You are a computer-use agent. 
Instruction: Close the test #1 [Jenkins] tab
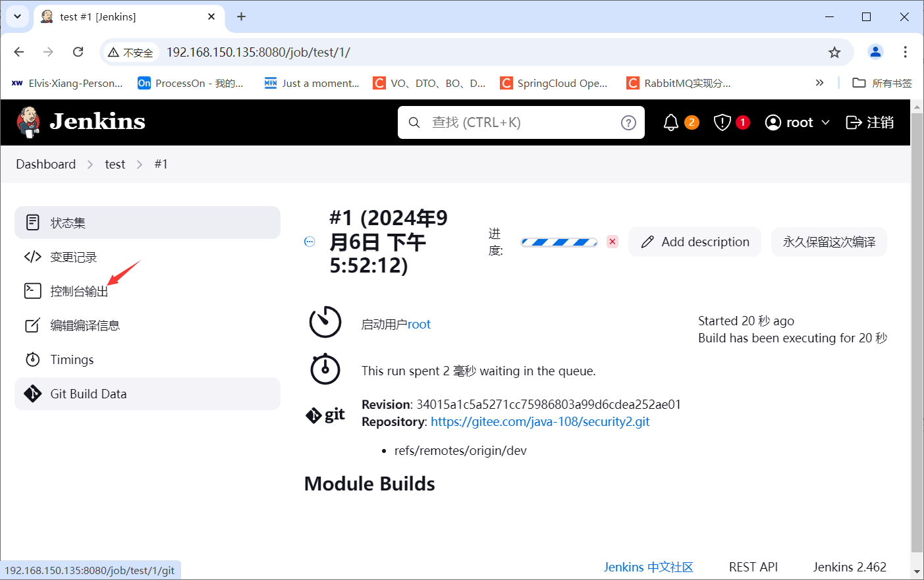tap(211, 16)
